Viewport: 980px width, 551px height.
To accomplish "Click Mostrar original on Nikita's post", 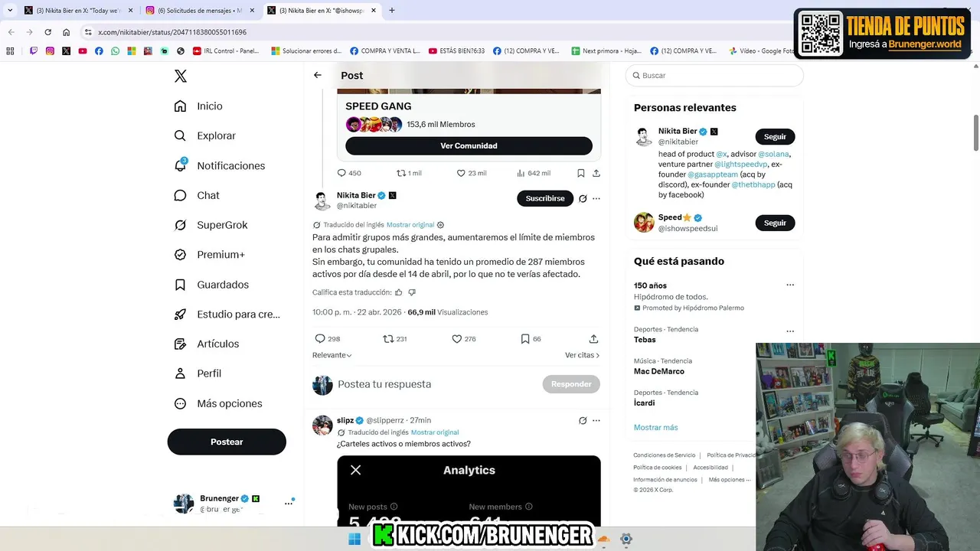I will pyautogui.click(x=410, y=225).
